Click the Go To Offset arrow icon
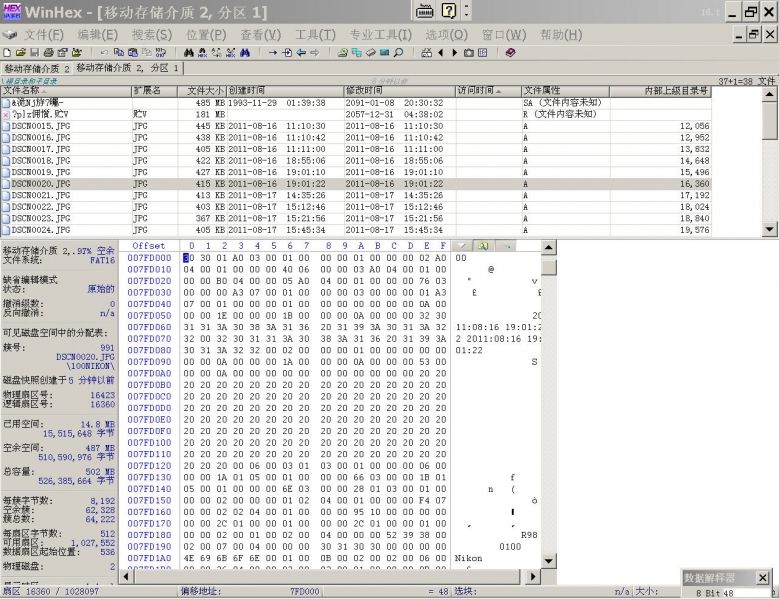779x600 pixels. coord(273,52)
